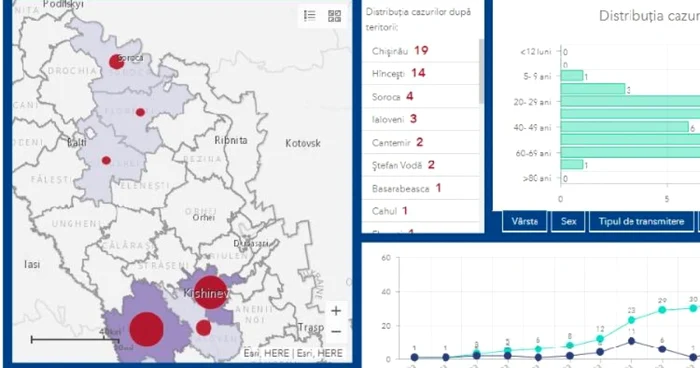Select the large red Kishinev case marker
The height and width of the screenshot is (368, 700).
210,293
